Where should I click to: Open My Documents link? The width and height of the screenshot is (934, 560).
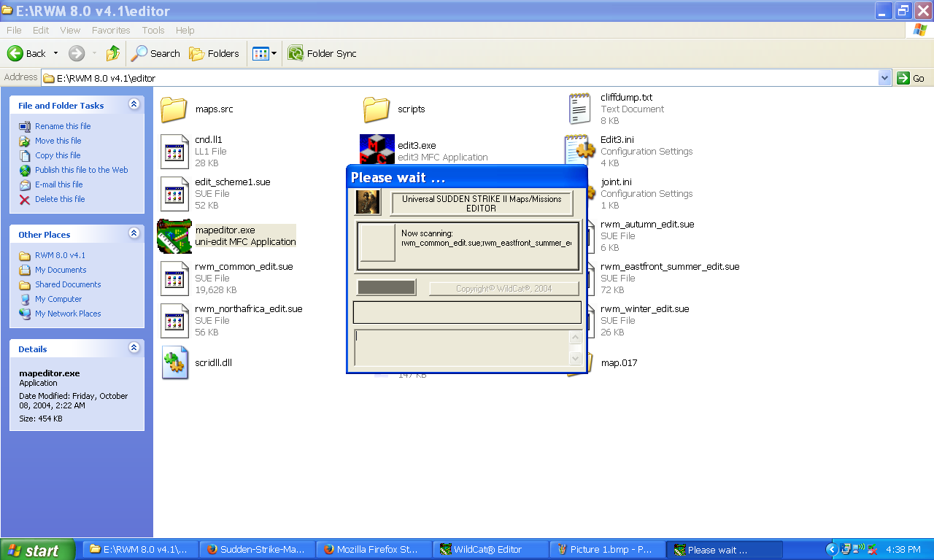click(61, 270)
